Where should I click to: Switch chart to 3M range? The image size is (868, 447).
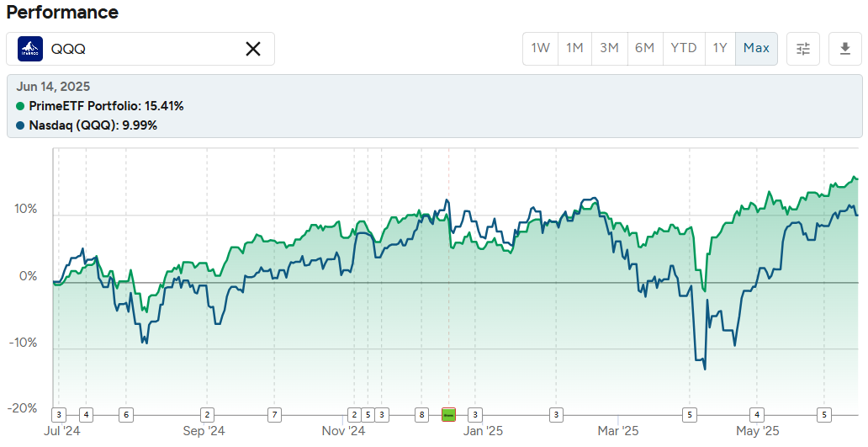coord(610,48)
